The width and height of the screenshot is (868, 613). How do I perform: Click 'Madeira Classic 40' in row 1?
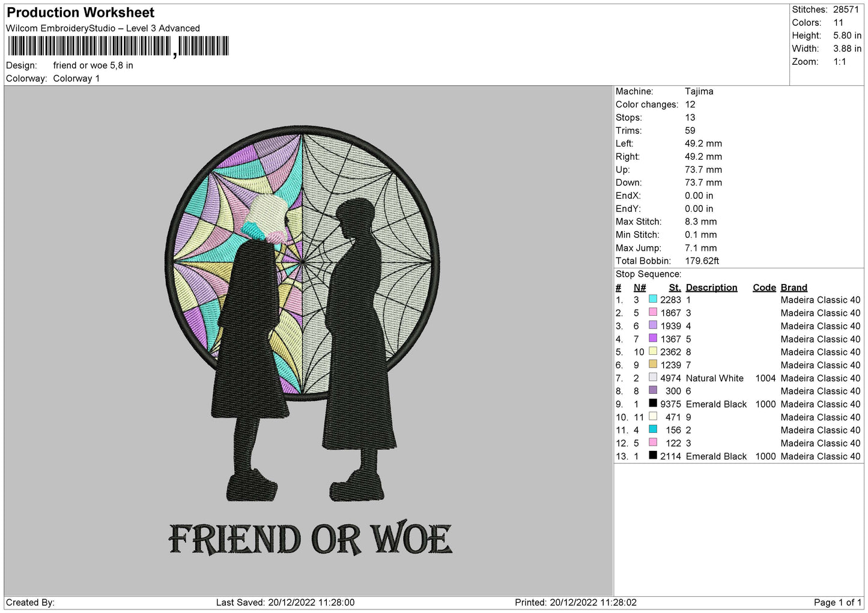[820, 300]
